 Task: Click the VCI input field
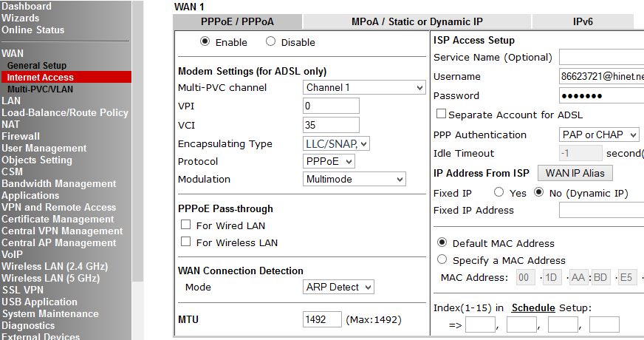331,125
